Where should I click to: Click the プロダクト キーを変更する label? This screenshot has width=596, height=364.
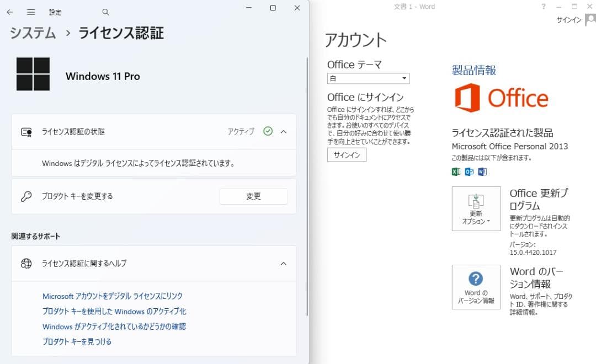pos(77,196)
